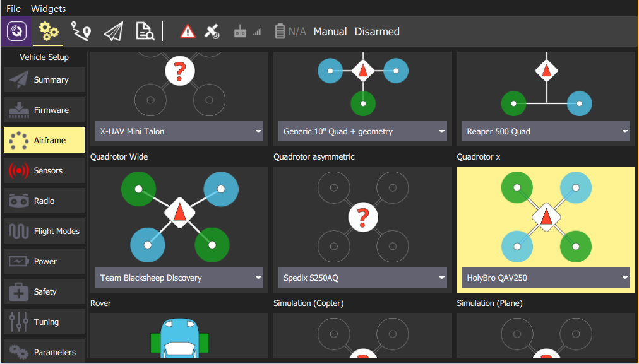The width and height of the screenshot is (639, 364).
Task: Go to the Sensors setup page
Action: 44,171
